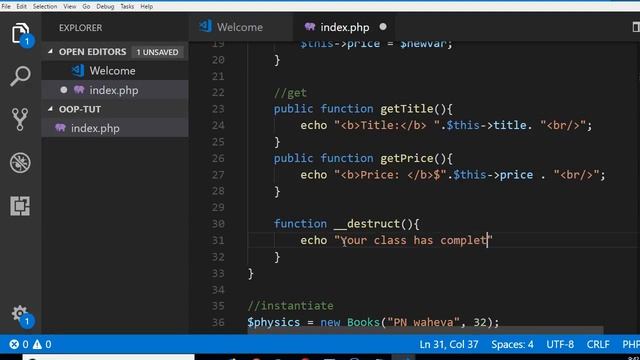640x360 pixels.
Task: Open the Edit menu
Action: click(21, 6)
